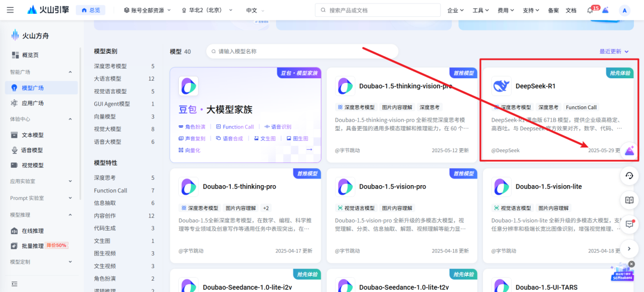
Task: Open the feedback message icon on right
Action: (x=629, y=224)
